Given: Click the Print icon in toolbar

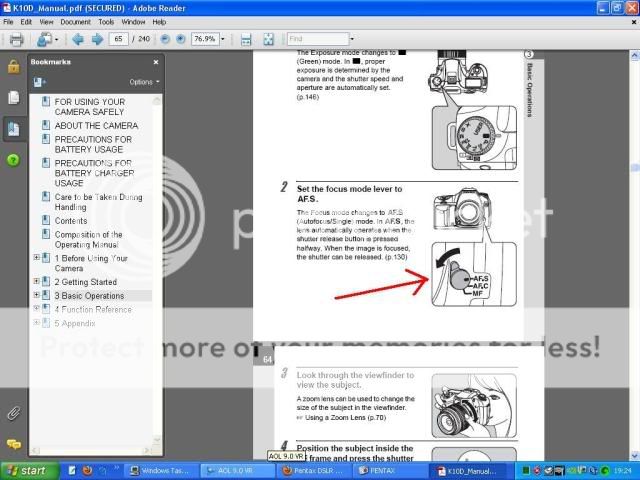Looking at the screenshot, I should point(16,40).
